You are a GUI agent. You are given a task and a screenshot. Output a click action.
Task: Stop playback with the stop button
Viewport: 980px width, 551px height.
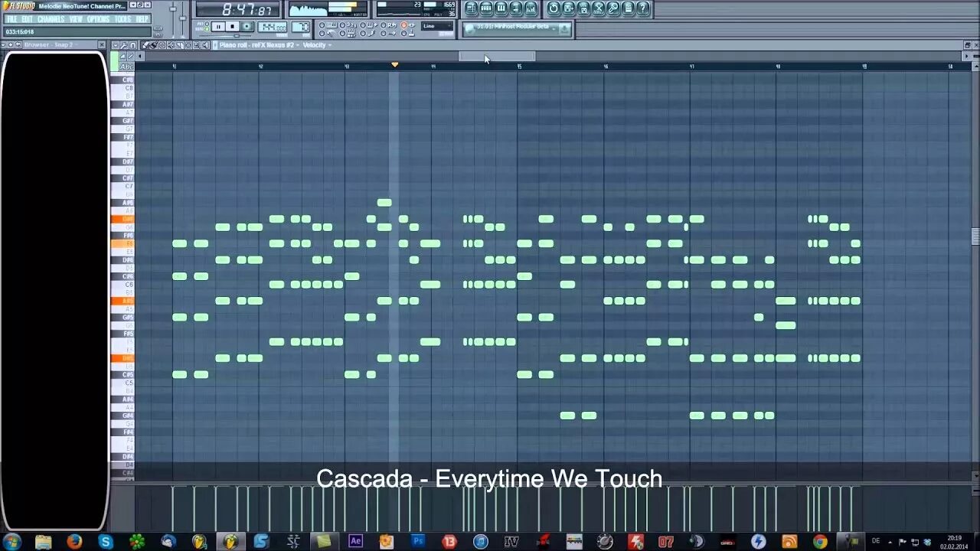click(x=233, y=27)
